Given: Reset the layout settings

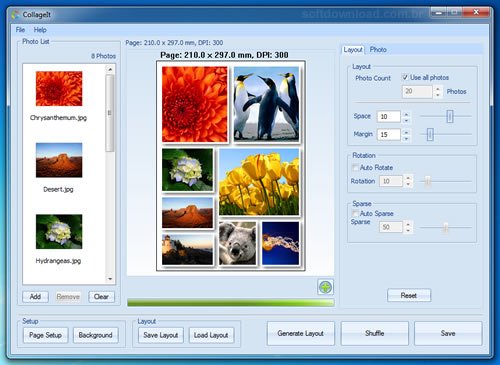Looking at the screenshot, I should [409, 295].
